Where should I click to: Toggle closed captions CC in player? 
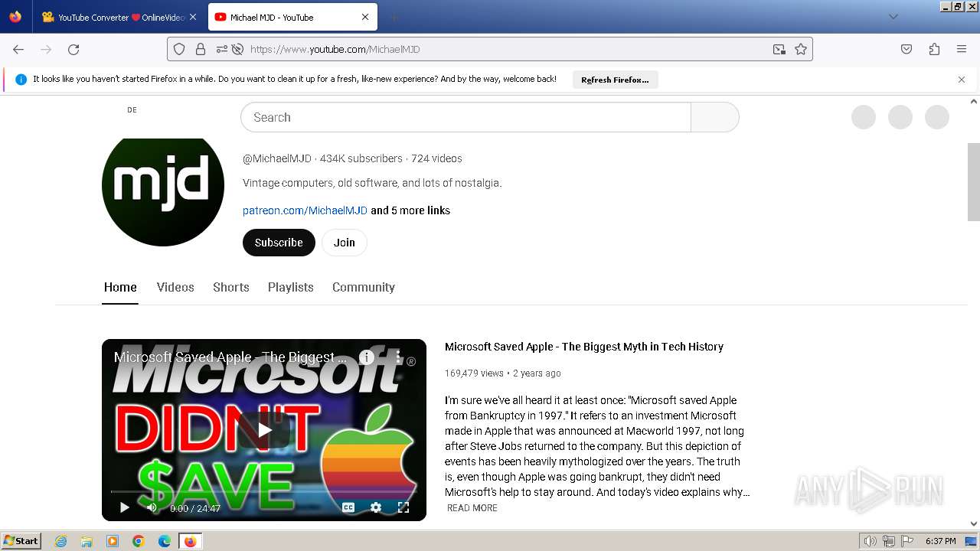348,507
